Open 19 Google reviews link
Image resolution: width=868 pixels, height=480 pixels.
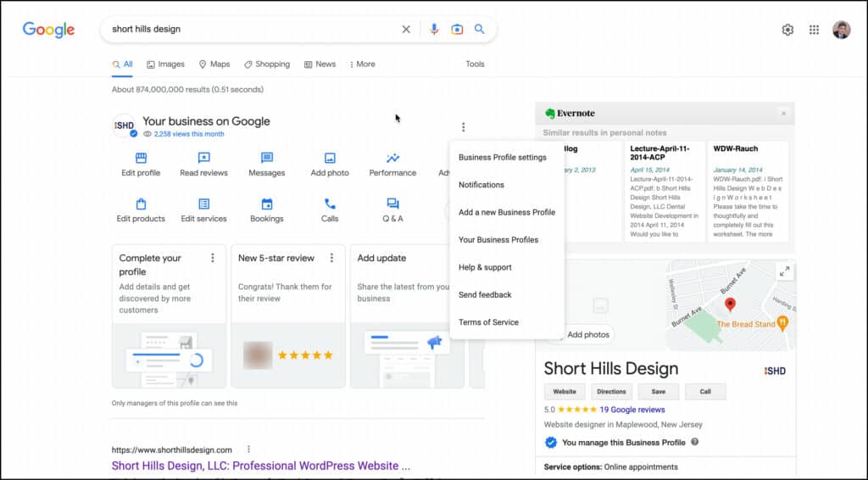point(632,410)
